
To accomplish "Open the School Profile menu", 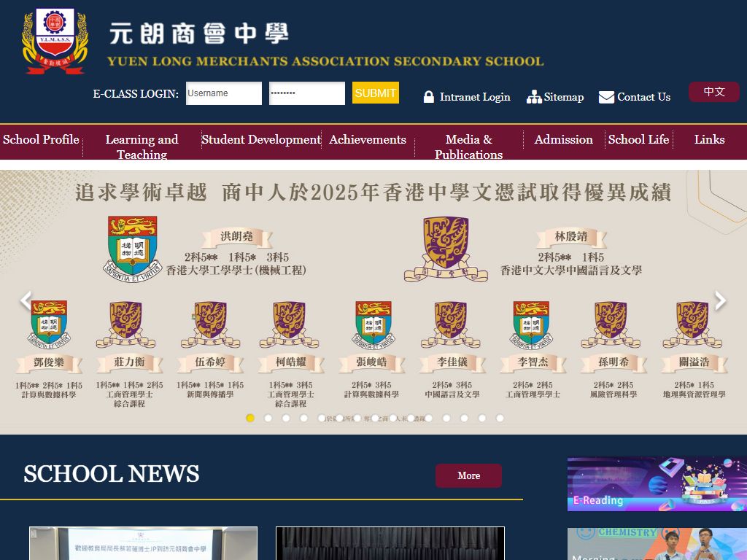I will point(41,139).
